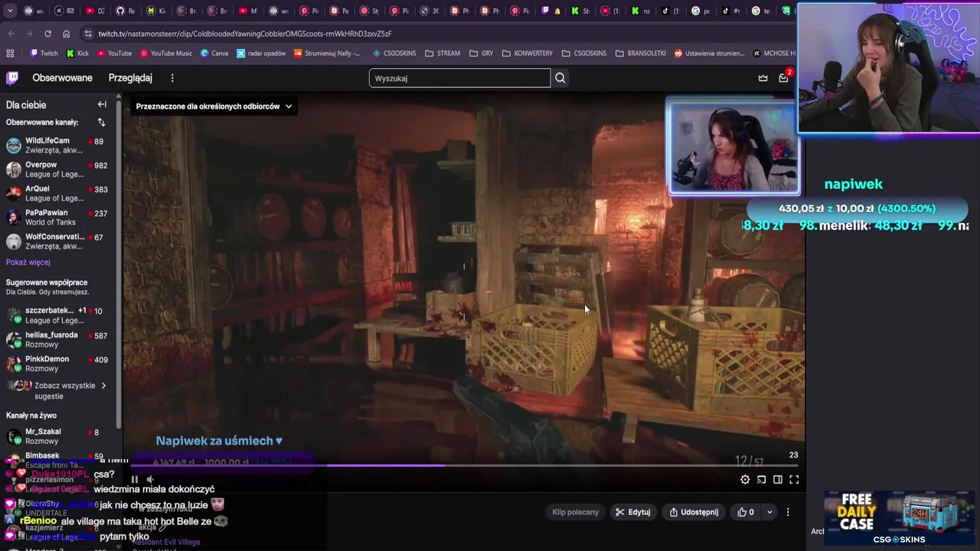Open the three-dots menu beside Przeglądaj
980x551 pixels.
click(172, 78)
